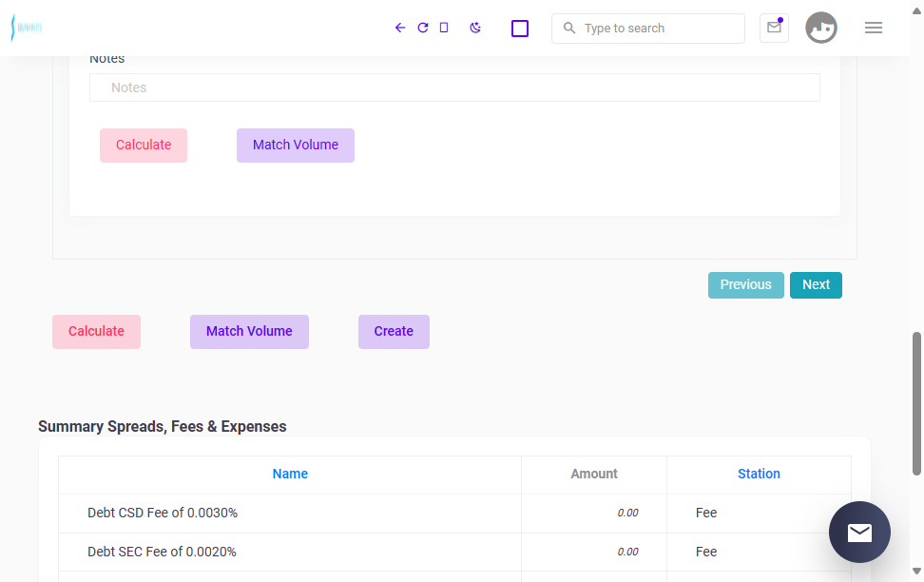
Task: Toggle dark mode moon icon
Action: click(x=475, y=28)
